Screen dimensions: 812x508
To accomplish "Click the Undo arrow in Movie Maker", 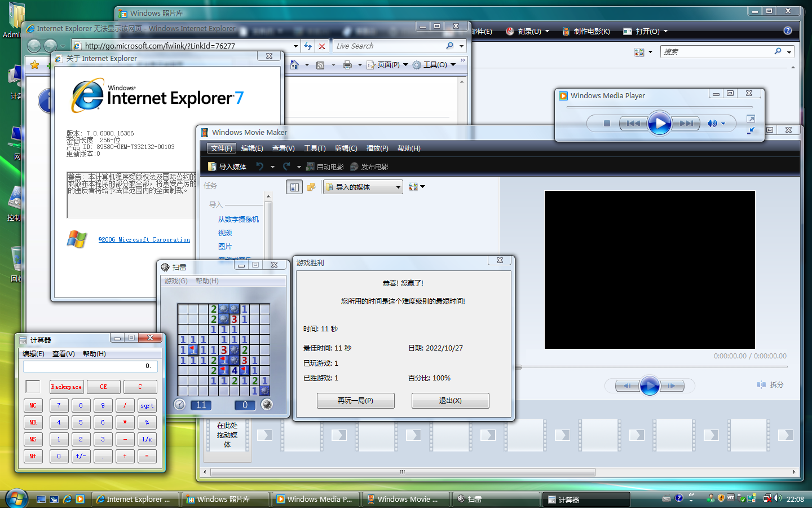I will pyautogui.click(x=260, y=167).
